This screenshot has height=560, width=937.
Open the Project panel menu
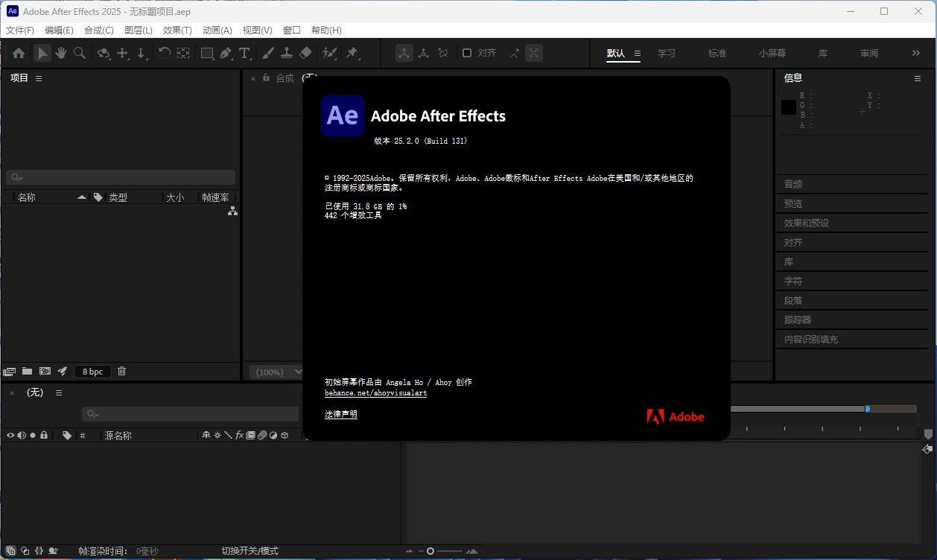coord(39,78)
